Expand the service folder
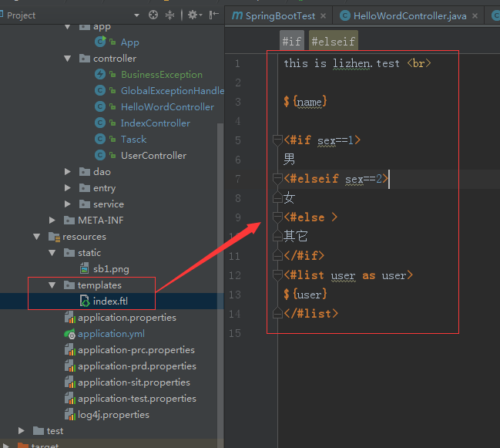500x448 pixels. [67, 204]
